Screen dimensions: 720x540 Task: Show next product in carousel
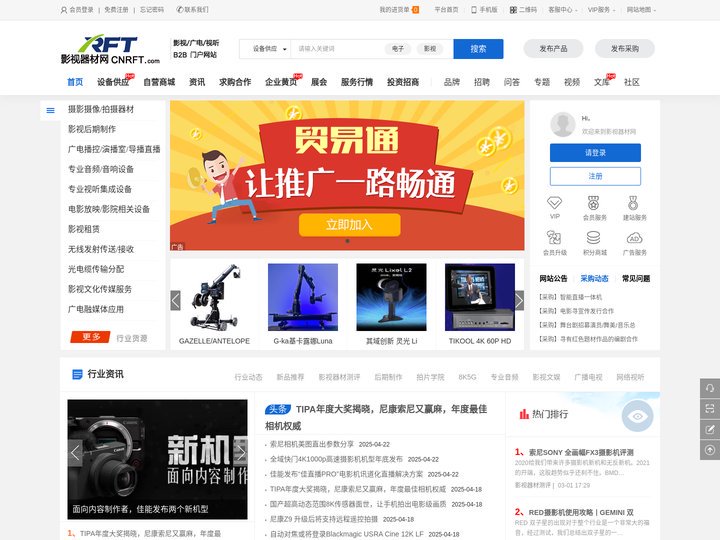[519, 301]
